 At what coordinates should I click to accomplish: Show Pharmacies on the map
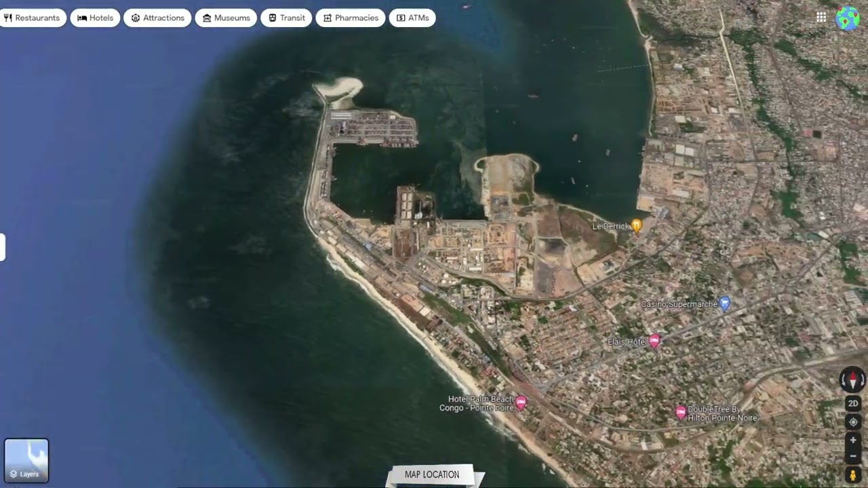click(351, 18)
